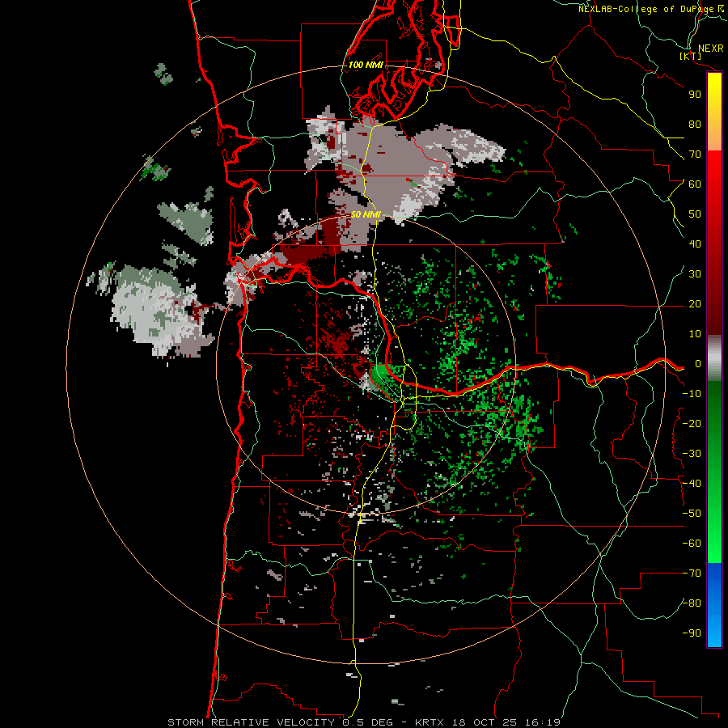
Task: Click the positive "60" scale value
Action: click(x=695, y=184)
